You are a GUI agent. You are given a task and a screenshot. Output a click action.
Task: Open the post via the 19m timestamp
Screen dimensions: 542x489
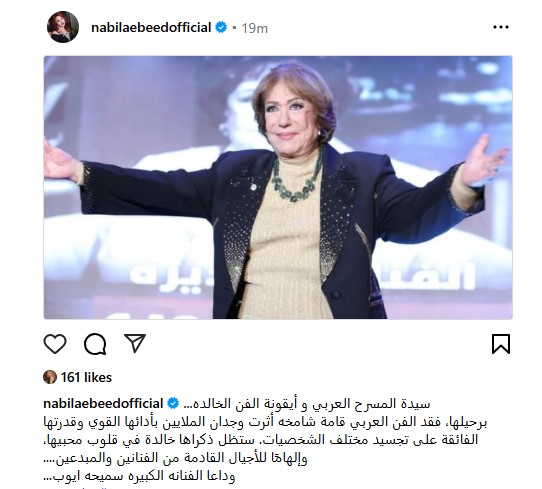[x=254, y=28]
